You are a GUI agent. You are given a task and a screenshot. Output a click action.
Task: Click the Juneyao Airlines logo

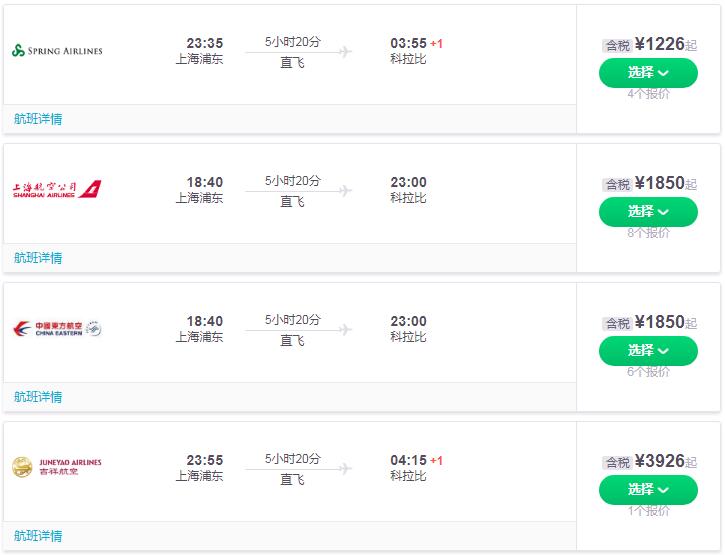57,467
